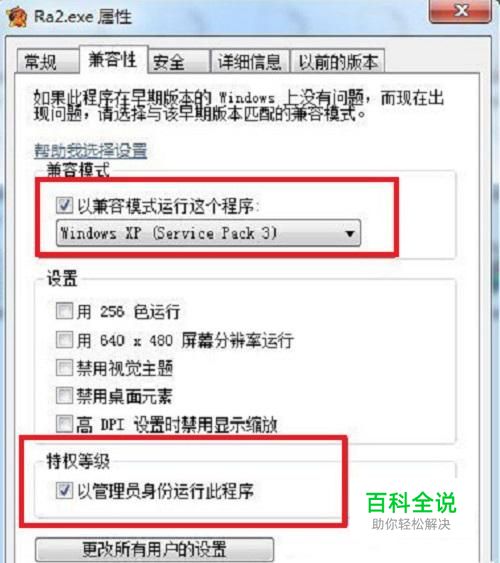Close the Ra2.exe properties dialog
Screen dimensions: 500x563
[460, 11]
